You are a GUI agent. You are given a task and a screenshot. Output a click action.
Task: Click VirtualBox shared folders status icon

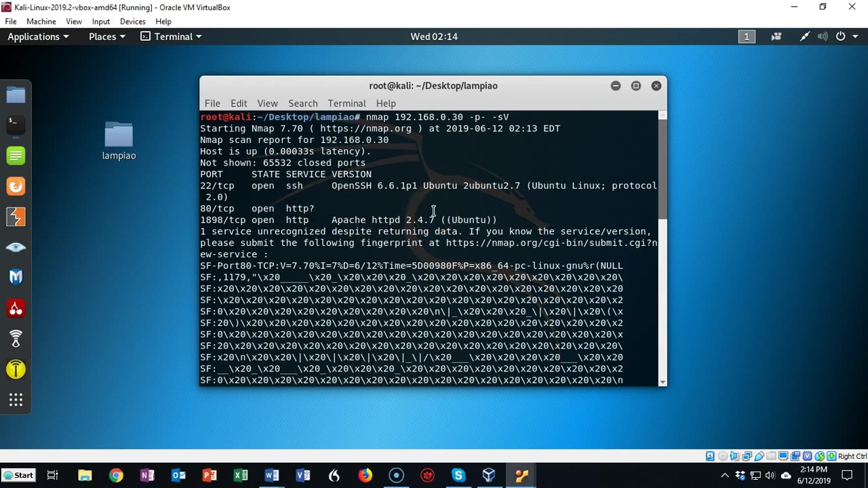(771, 456)
